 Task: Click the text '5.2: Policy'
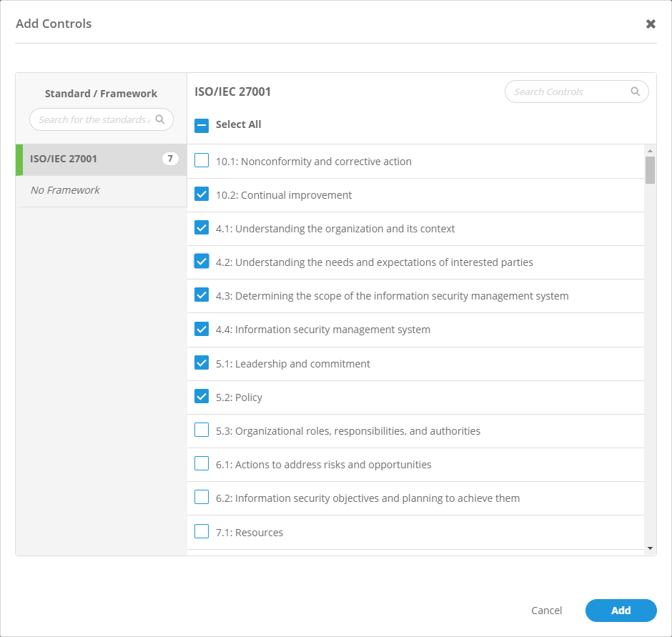tap(239, 397)
